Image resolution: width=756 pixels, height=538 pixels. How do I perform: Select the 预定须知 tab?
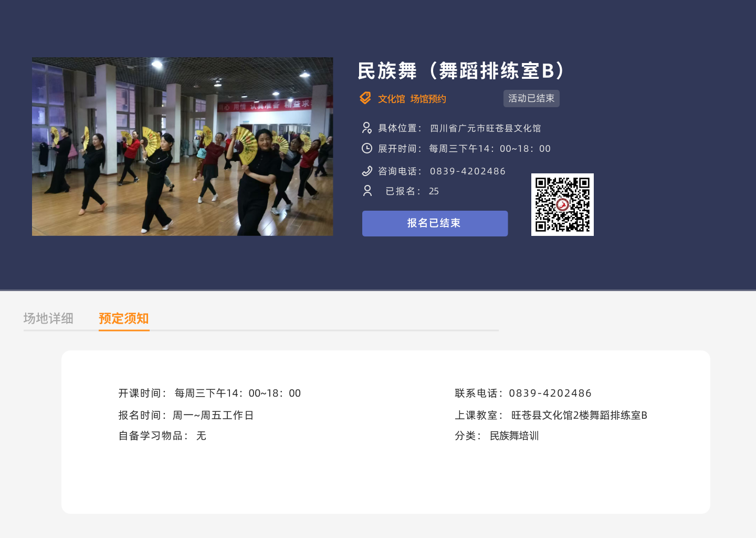pyautogui.click(x=124, y=318)
